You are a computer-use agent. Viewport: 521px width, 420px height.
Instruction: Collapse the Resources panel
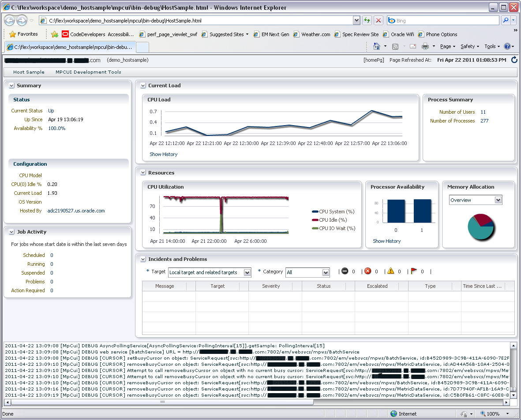pyautogui.click(x=143, y=173)
